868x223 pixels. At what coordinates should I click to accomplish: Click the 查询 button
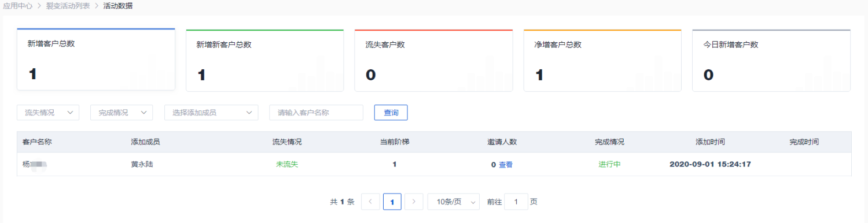(x=391, y=113)
